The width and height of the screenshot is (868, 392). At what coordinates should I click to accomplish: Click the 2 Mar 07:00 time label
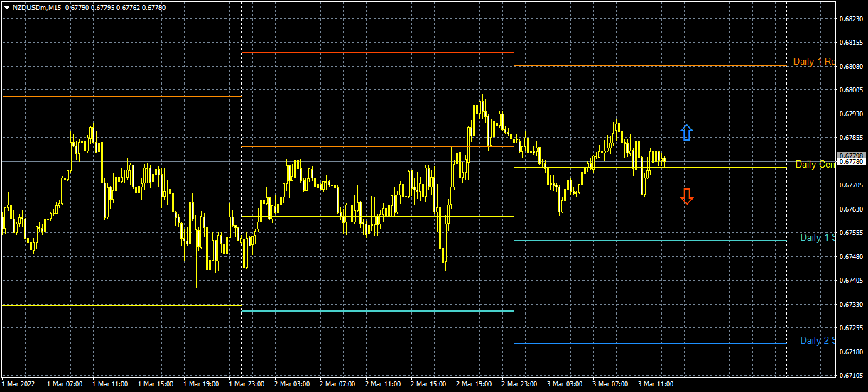point(337,384)
